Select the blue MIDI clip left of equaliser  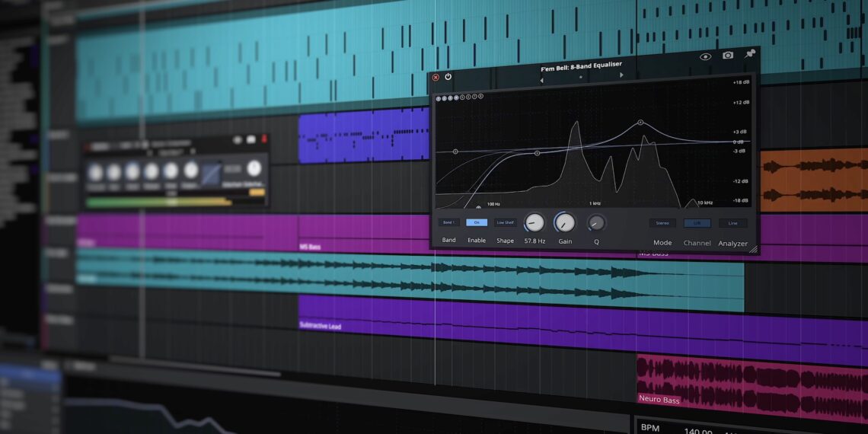[364, 136]
